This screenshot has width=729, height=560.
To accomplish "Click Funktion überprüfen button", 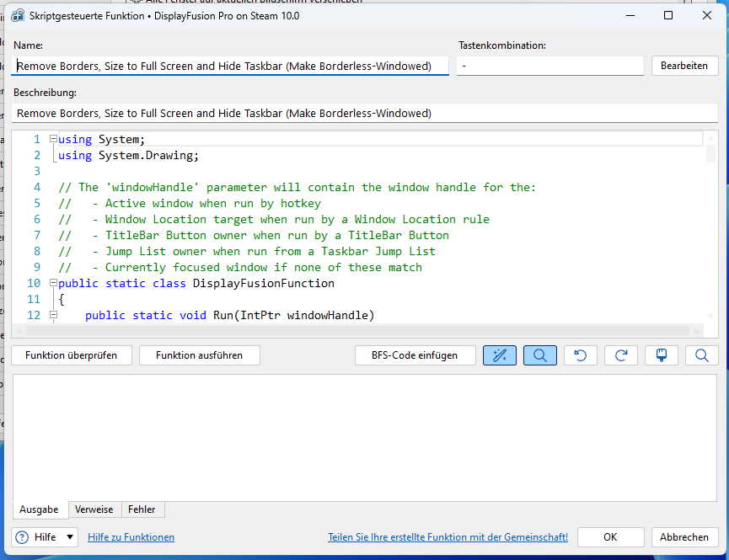I will point(72,355).
